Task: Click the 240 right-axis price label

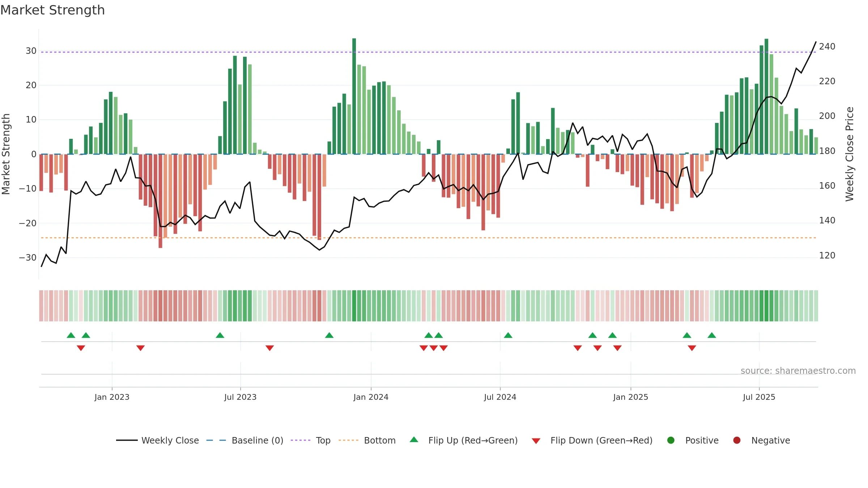Action: coord(827,47)
